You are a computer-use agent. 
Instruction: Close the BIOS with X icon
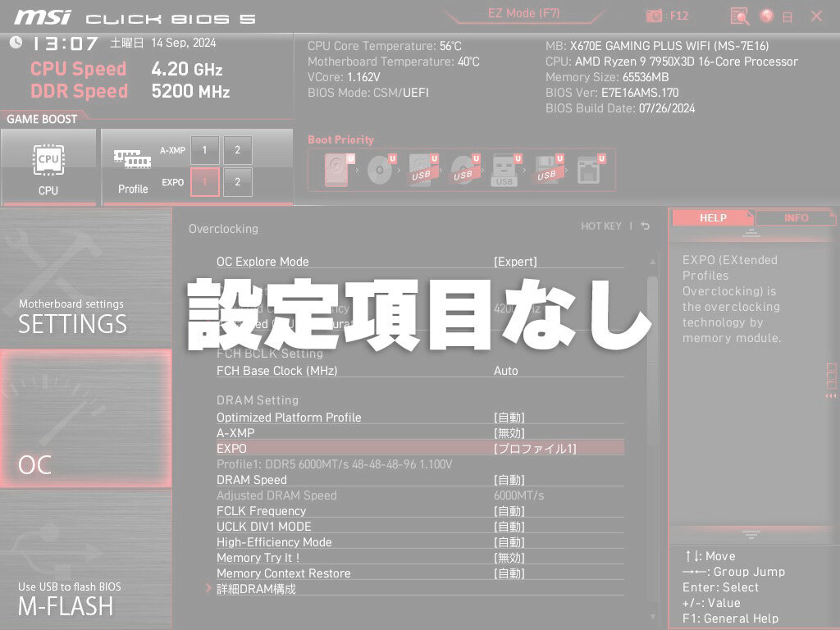tap(816, 16)
